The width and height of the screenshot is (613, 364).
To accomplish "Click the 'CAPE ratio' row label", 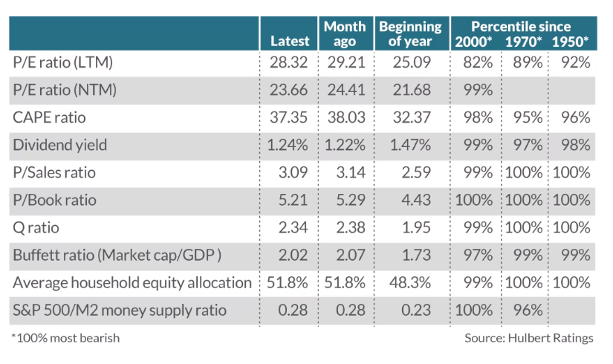I will (50, 117).
